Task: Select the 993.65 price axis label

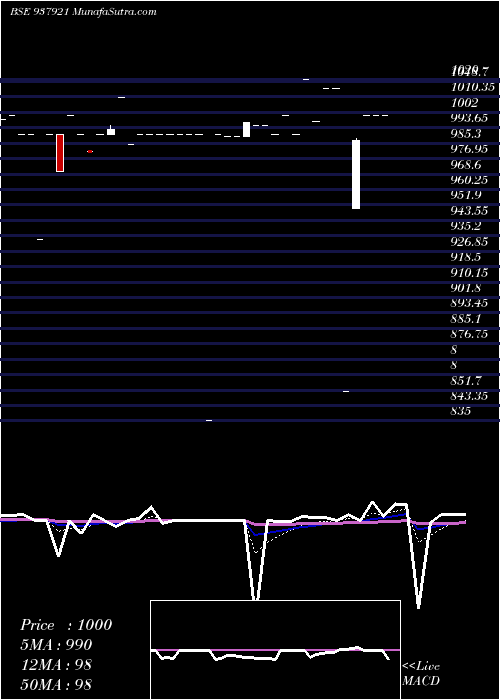Action: [469, 118]
